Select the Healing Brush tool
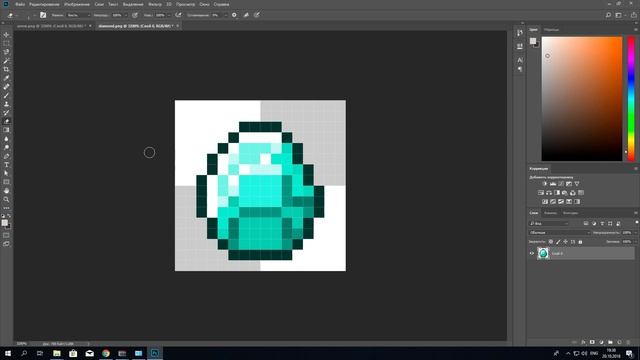Screen dimensions: 640x360 (6, 87)
